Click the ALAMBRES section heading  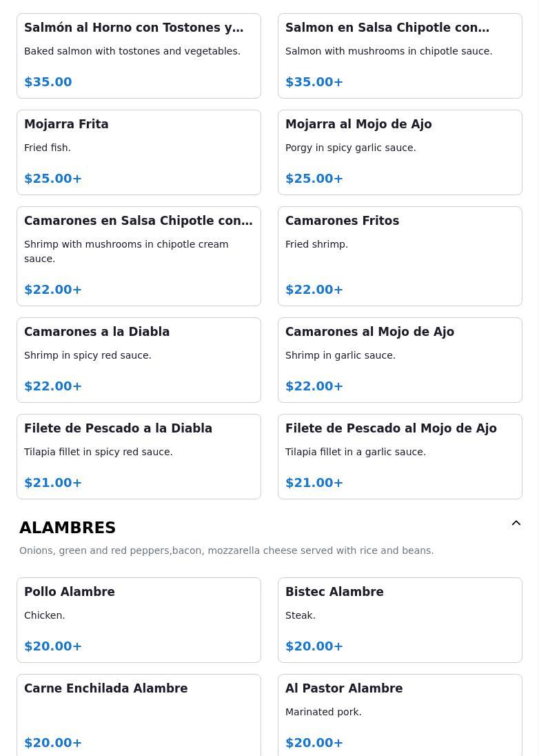pyautogui.click(x=68, y=528)
